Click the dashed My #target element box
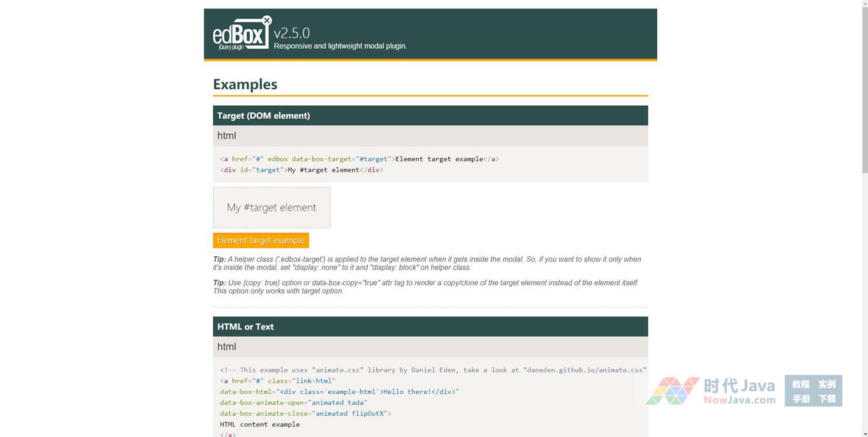Image resolution: width=868 pixels, height=437 pixels. (272, 208)
